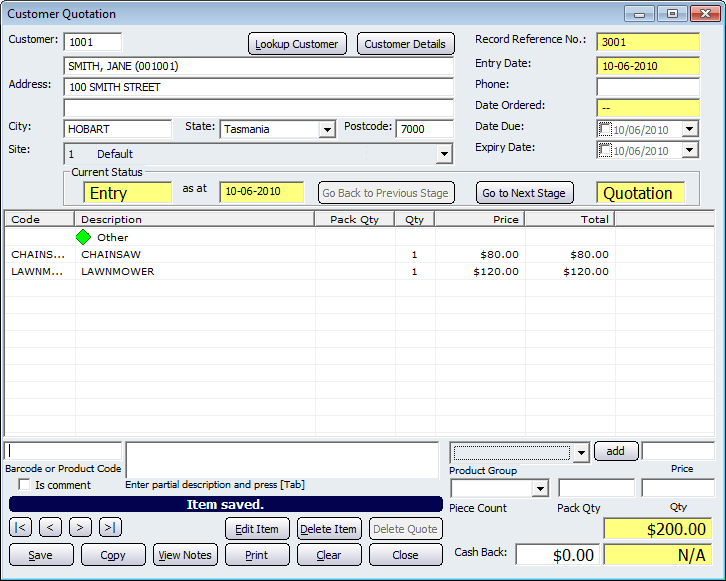The image size is (726, 581).
Task: Click the Pack Qty input field
Action: click(x=596, y=488)
